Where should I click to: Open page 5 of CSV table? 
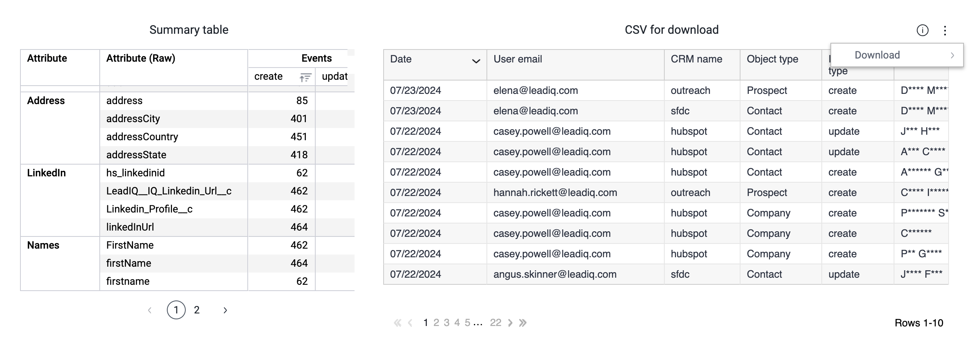point(467,323)
